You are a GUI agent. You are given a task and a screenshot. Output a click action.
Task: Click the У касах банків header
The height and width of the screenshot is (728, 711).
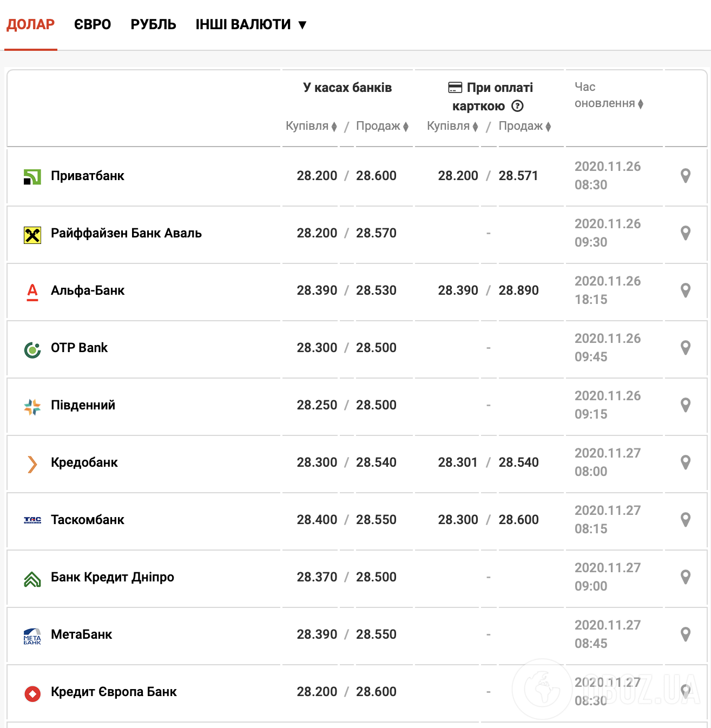pyautogui.click(x=347, y=88)
